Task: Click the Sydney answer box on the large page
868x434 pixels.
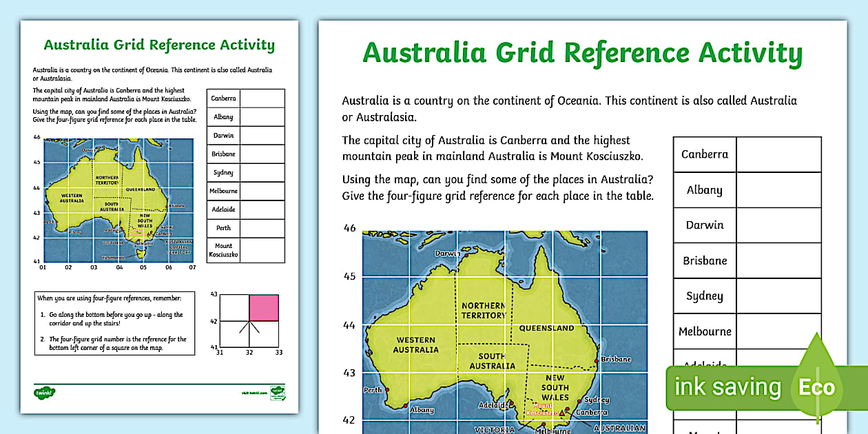Action: click(x=779, y=296)
